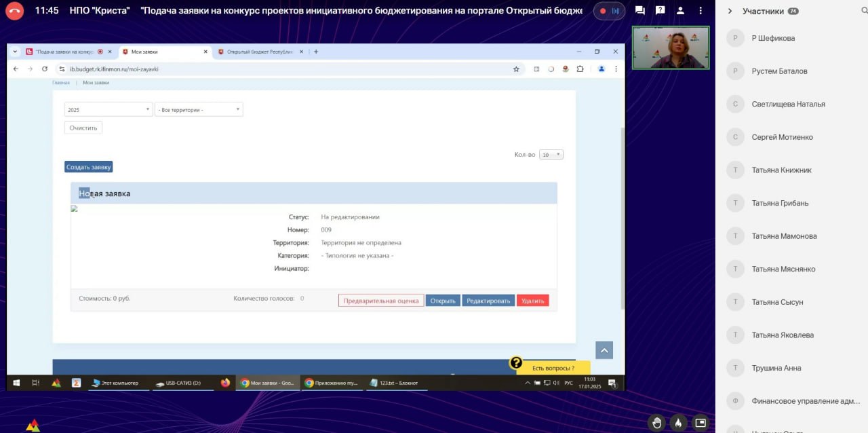Screen dimensions: 868x433
Task: Toggle picture-in-picture layout icon
Action: [700, 422]
